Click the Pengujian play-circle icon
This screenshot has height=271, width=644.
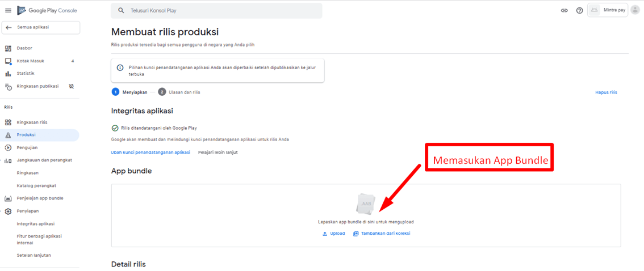point(8,147)
